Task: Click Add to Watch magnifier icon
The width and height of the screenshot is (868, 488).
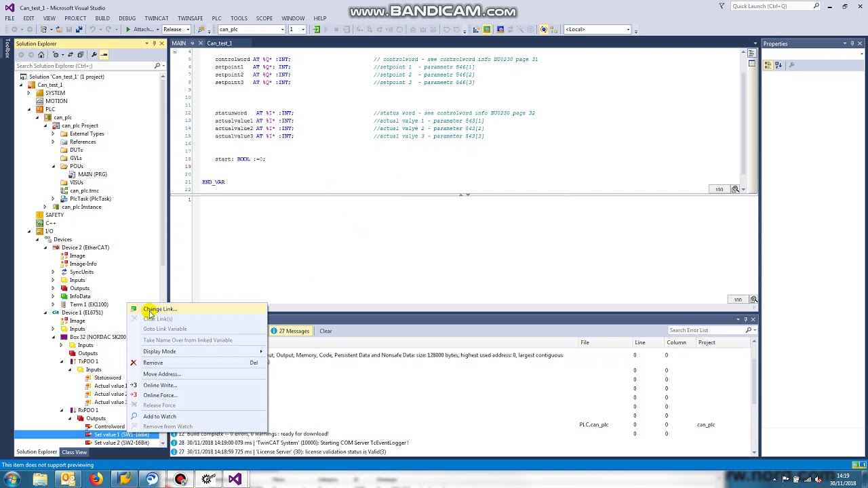Action: (x=134, y=417)
